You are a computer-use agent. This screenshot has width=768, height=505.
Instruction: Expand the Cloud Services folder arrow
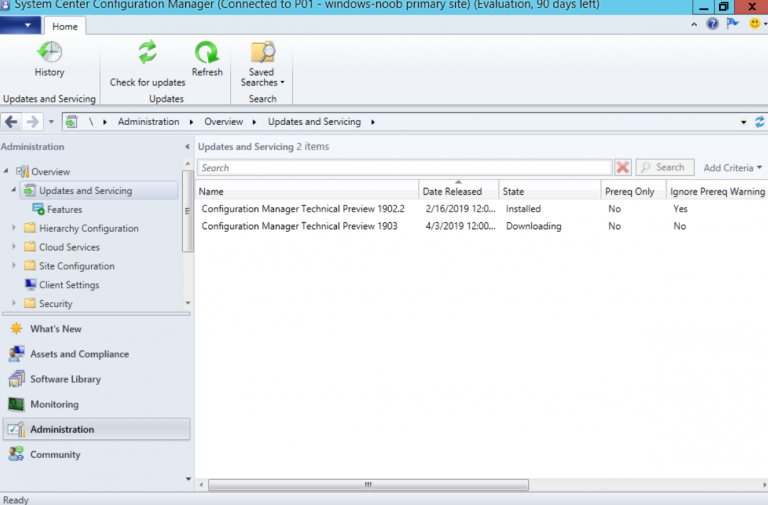point(14,246)
